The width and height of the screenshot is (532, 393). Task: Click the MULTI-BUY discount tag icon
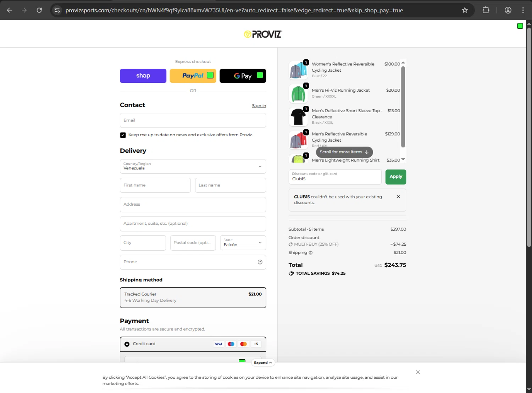290,244
